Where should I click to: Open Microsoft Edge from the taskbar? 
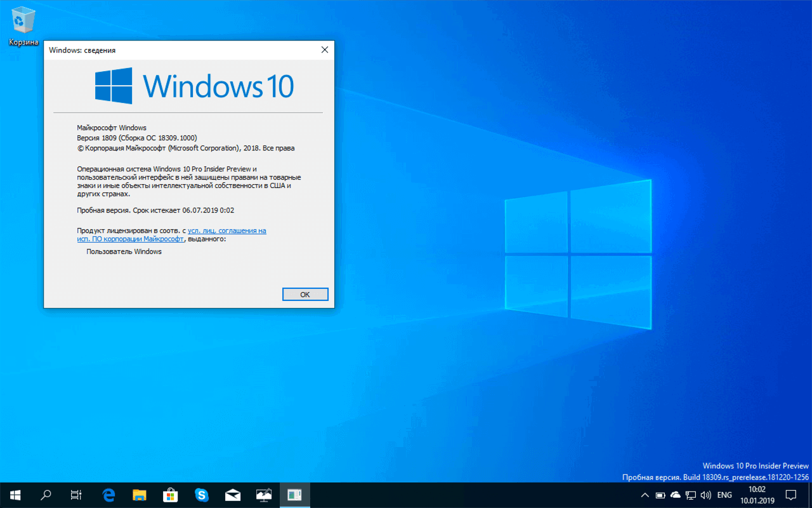coord(108,495)
